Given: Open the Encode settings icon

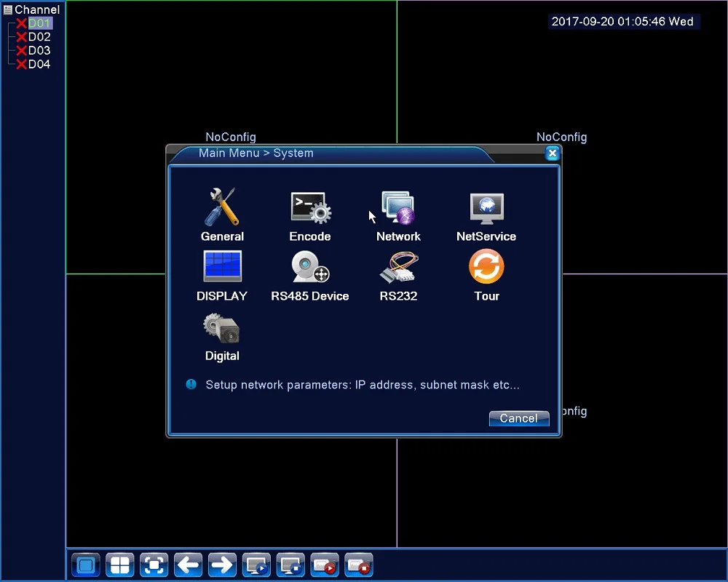Looking at the screenshot, I should click(x=310, y=207).
